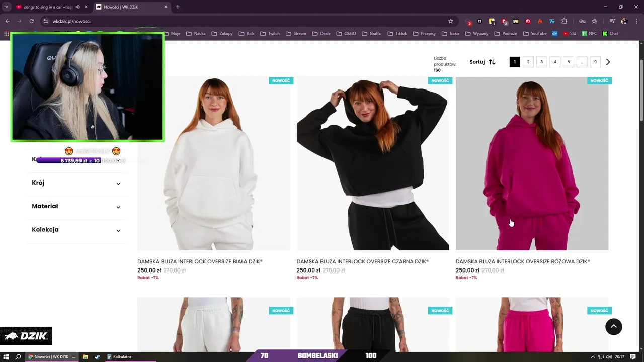Open the Zakupy bookmarks folder
644x362 pixels.
pyautogui.click(x=222, y=34)
